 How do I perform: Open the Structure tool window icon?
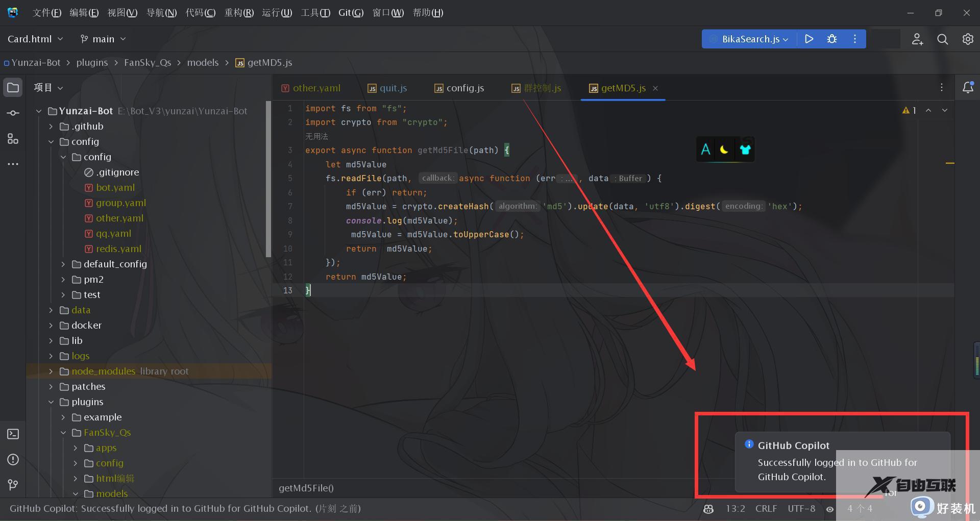13,139
